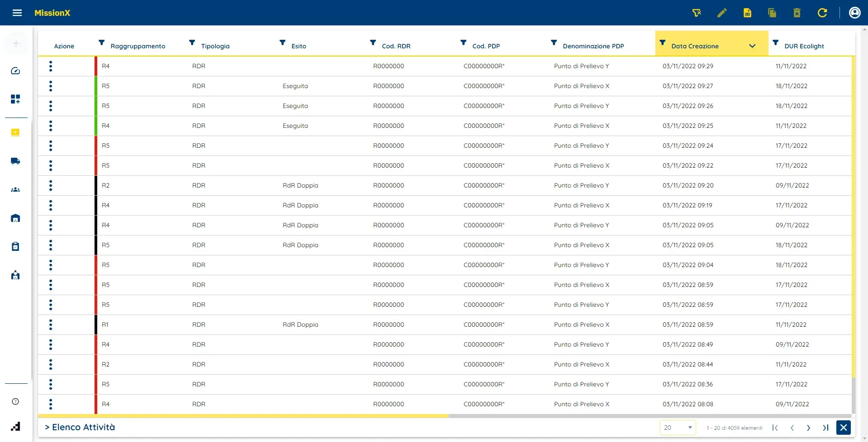Open action menu for row created 09:26
Screen dimensions: 868x442
pyautogui.click(x=51, y=106)
